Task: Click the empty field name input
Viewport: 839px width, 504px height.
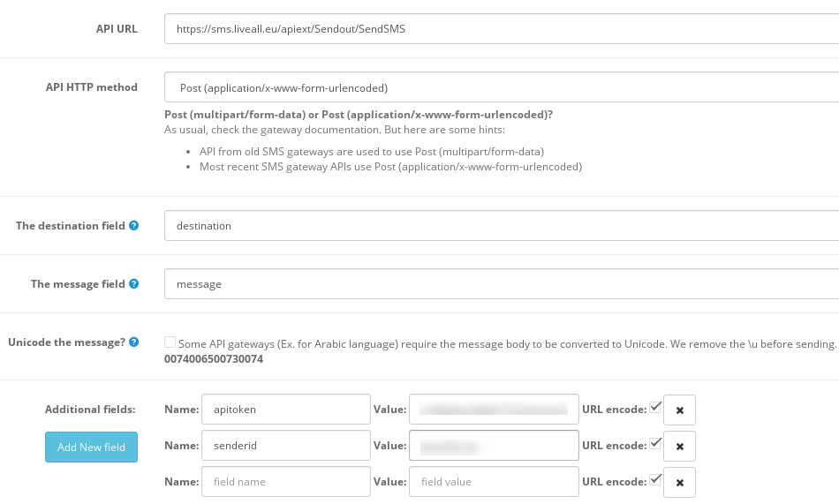Action: pos(285,482)
